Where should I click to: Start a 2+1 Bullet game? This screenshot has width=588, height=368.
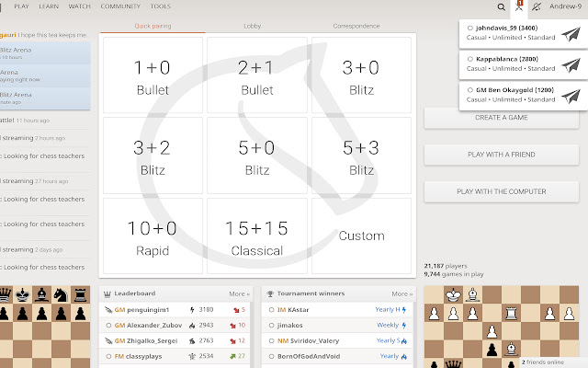[x=257, y=75]
